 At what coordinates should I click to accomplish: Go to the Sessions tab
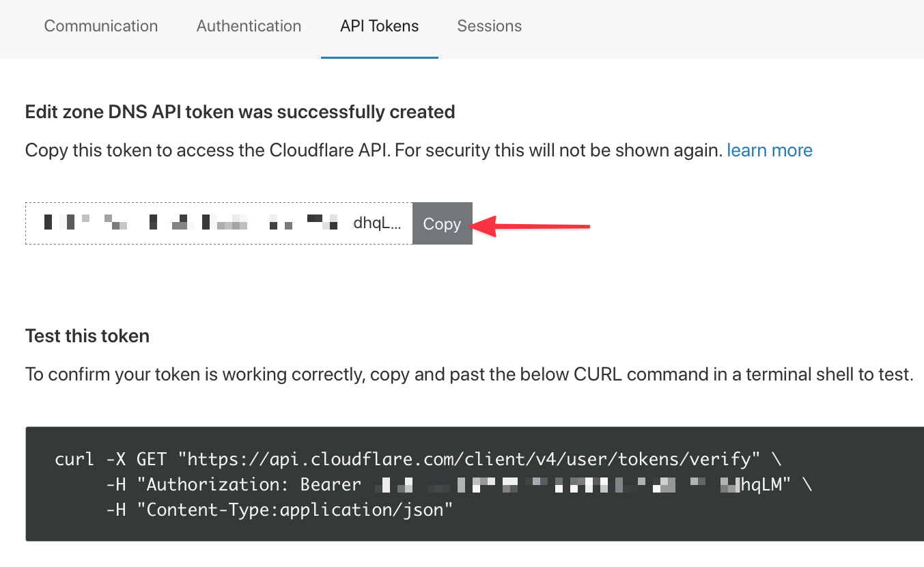(490, 26)
